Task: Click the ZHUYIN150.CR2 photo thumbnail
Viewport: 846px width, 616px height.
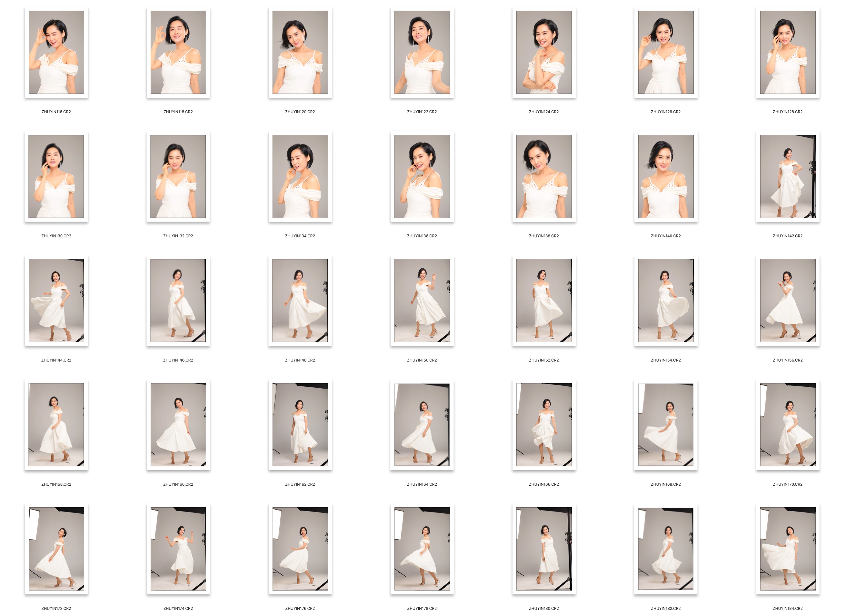Action: (422, 301)
